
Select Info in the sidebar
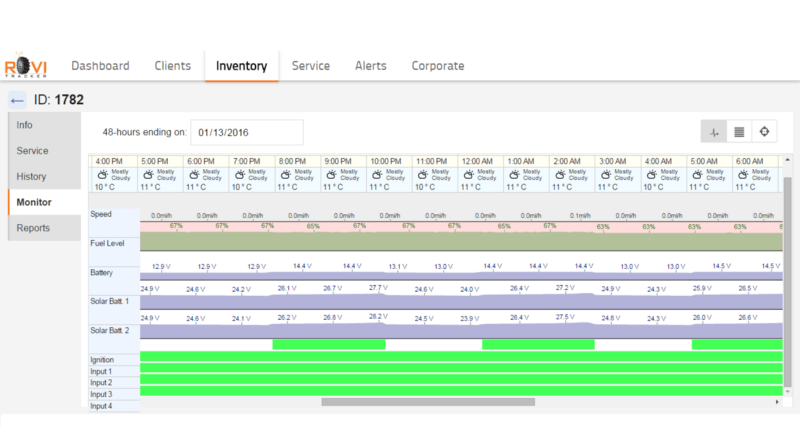tap(44, 125)
